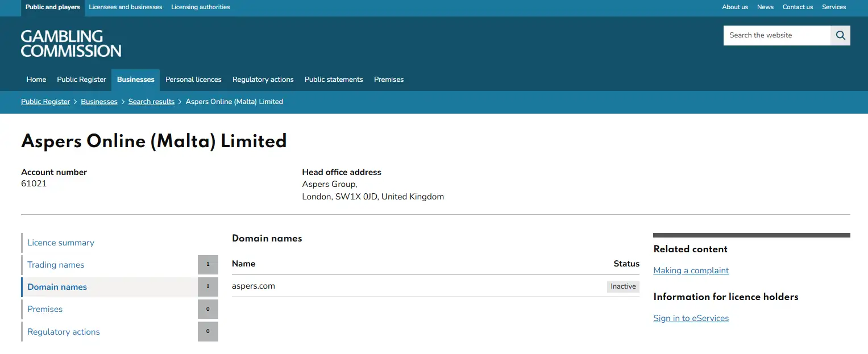Open Premises in main navigation

[389, 80]
